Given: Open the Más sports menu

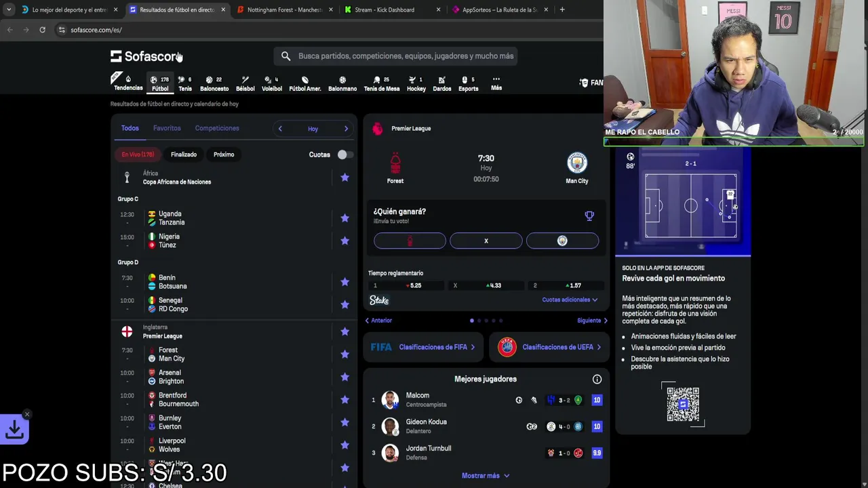Looking at the screenshot, I should tap(496, 83).
